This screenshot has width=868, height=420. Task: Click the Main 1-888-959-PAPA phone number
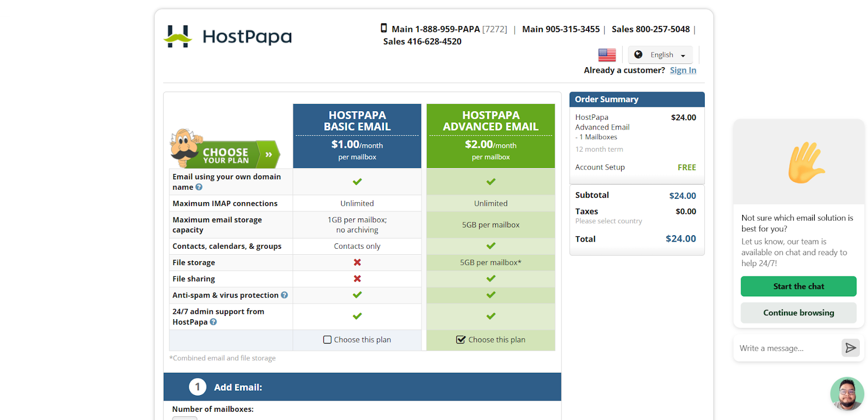449,29
